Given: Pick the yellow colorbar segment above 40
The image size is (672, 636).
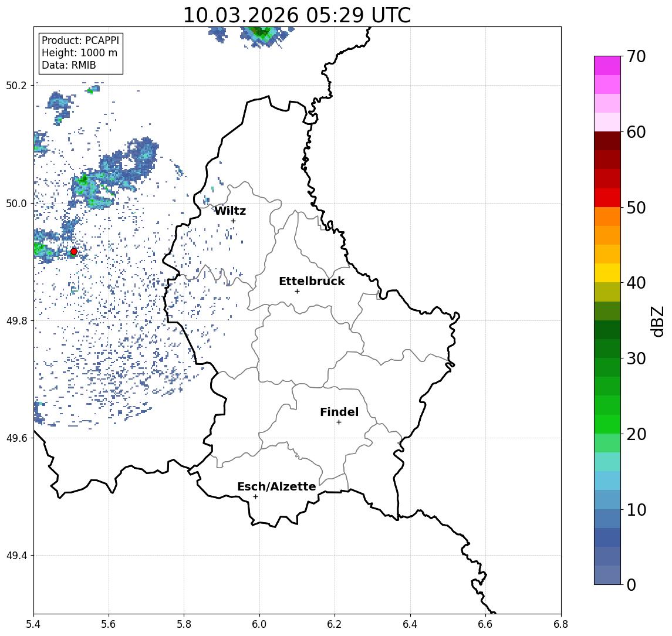Looking at the screenshot, I should coord(607,273).
